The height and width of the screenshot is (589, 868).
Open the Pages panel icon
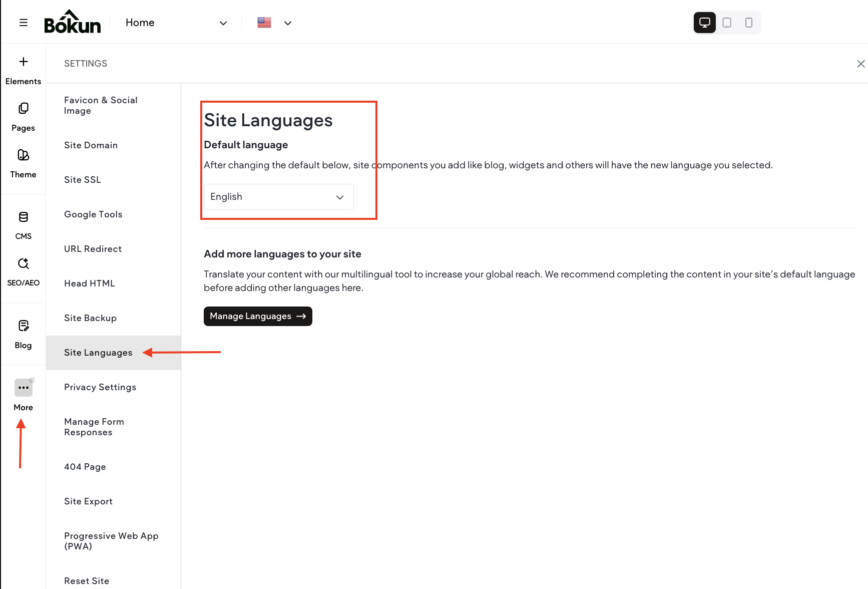click(x=23, y=108)
